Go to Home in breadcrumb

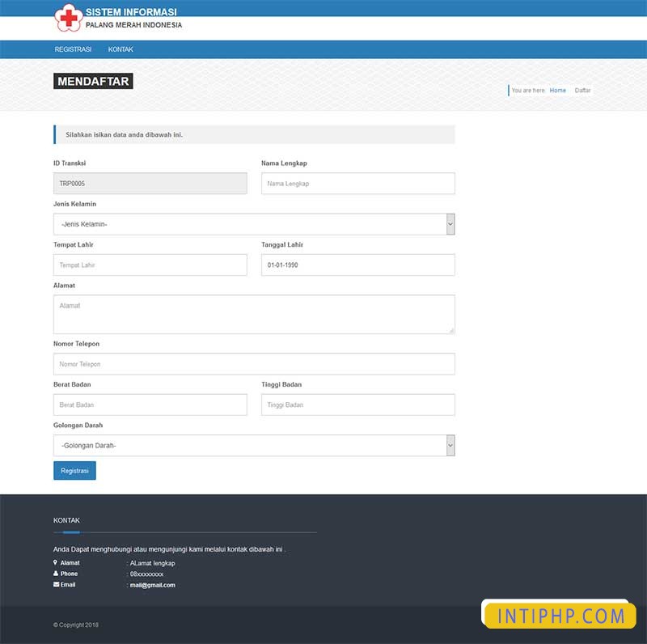tap(557, 90)
